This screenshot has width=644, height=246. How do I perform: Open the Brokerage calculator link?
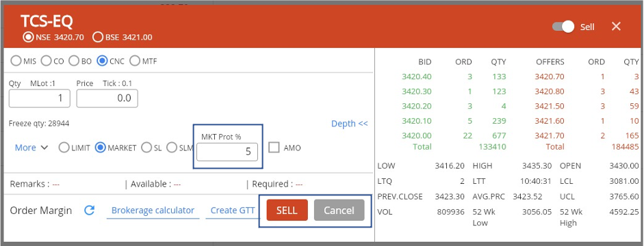coord(153,210)
